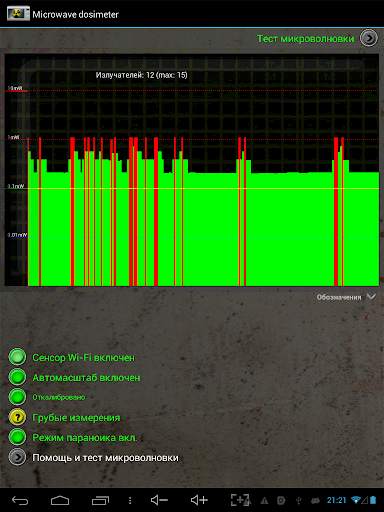This screenshot has height=512, width=384.
Task: Tap the Android home button
Action: point(60,500)
